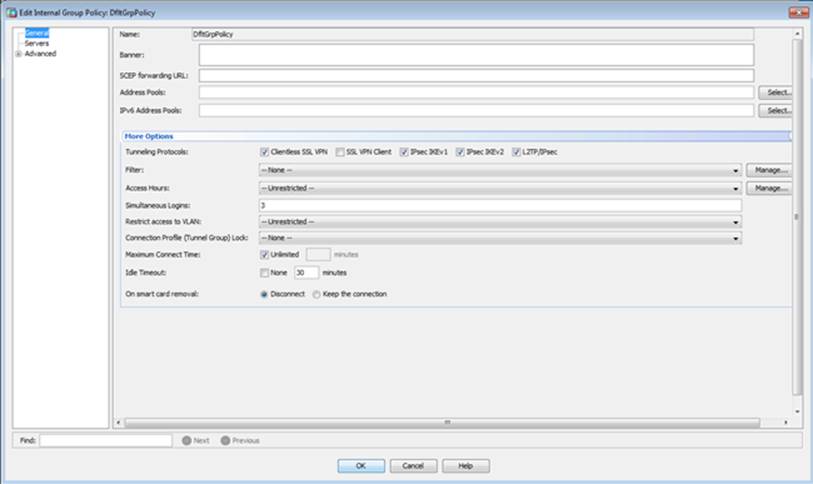Expand the Advanced tree node

18,54
